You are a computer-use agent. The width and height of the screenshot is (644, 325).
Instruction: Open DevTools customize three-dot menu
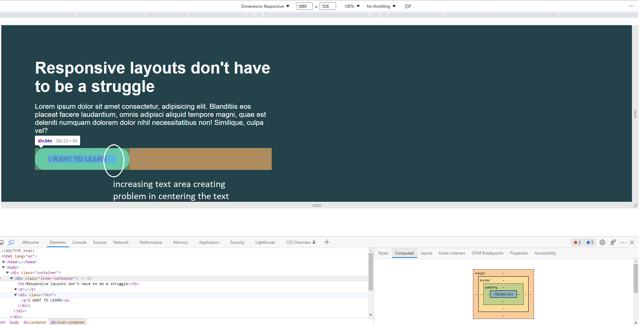pyautogui.click(x=623, y=242)
